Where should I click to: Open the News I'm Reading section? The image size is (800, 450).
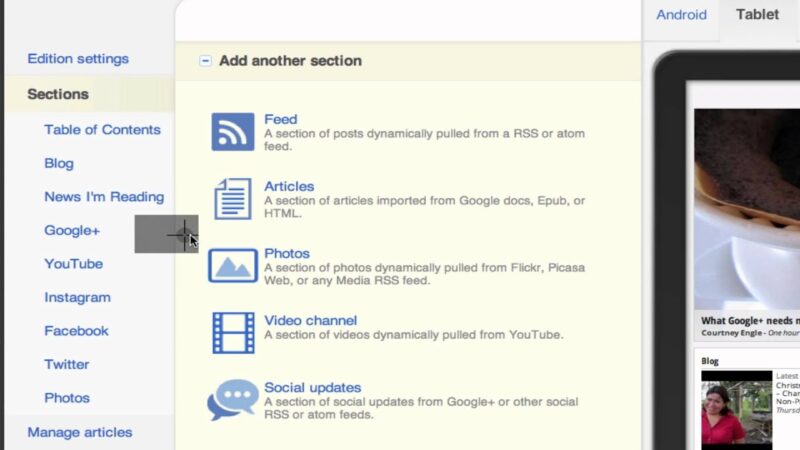click(104, 197)
